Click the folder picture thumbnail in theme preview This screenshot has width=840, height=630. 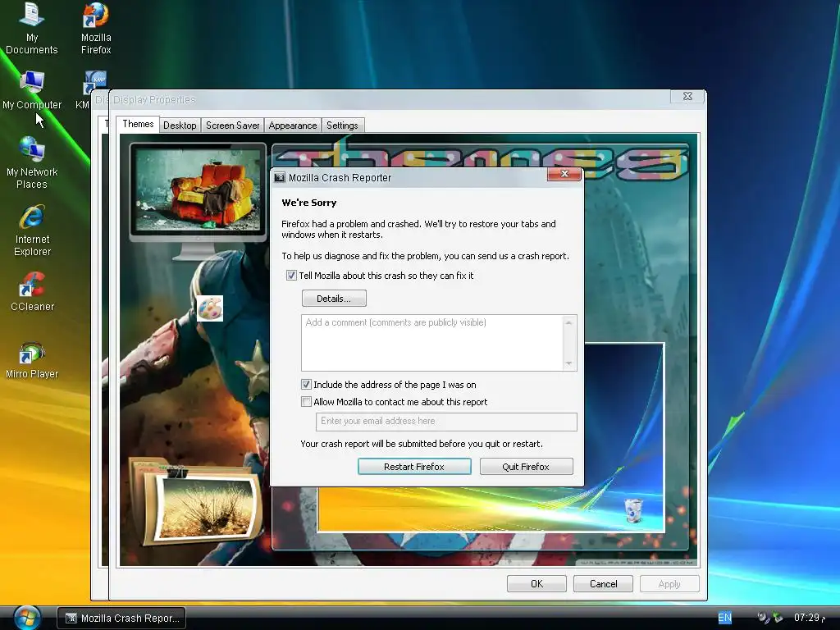196,501
